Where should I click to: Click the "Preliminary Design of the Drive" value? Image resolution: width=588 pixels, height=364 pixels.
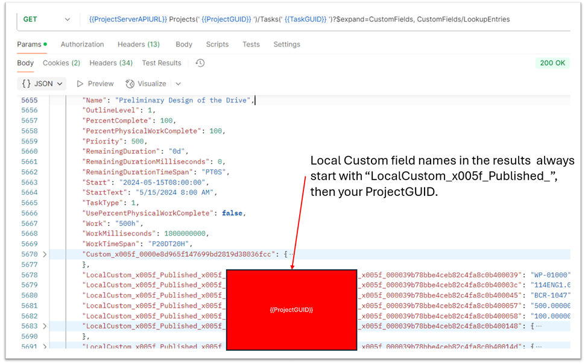pos(183,100)
